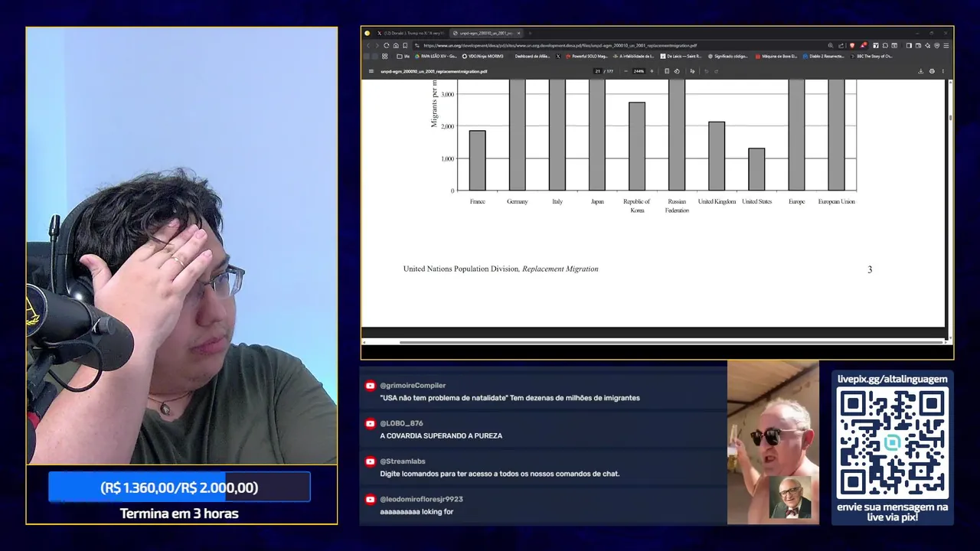Share this page icon
Screen dimensions: 980x551
click(x=841, y=45)
